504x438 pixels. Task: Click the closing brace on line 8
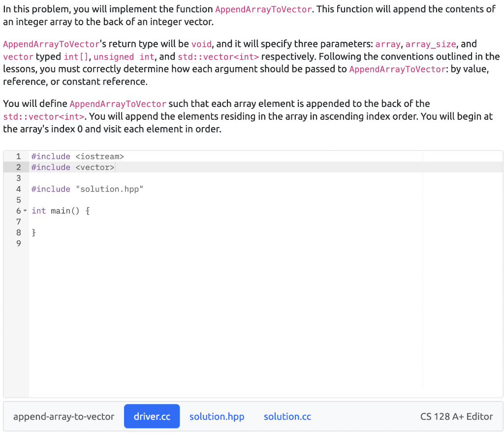[x=32, y=233]
